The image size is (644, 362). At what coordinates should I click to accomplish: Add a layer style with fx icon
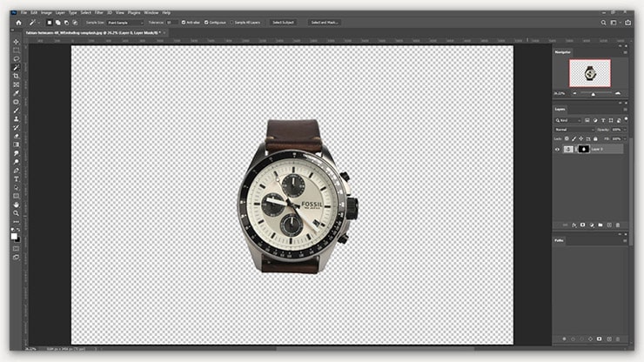(574, 225)
